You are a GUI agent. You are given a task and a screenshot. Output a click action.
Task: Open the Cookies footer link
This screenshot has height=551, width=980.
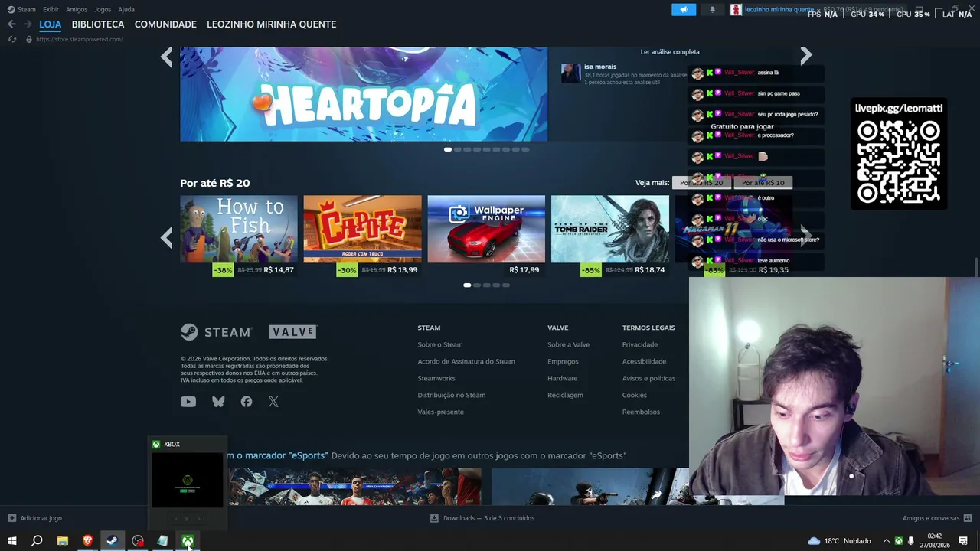(x=635, y=395)
